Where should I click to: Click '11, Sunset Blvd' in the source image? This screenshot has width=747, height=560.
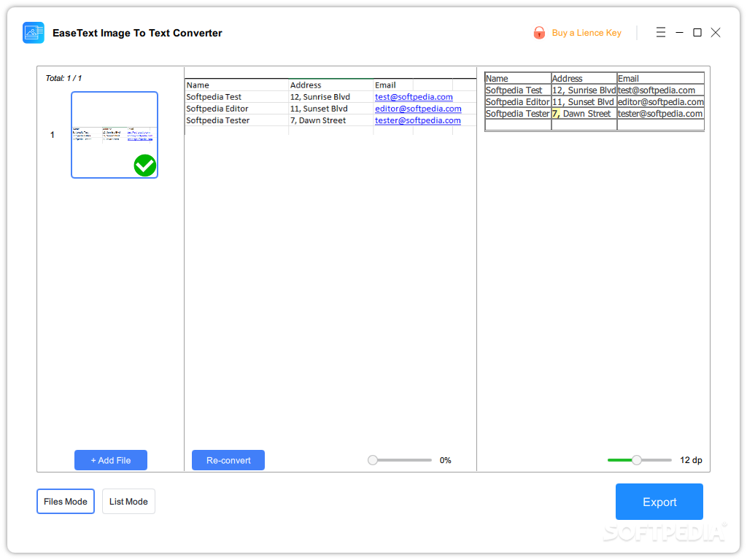319,109
